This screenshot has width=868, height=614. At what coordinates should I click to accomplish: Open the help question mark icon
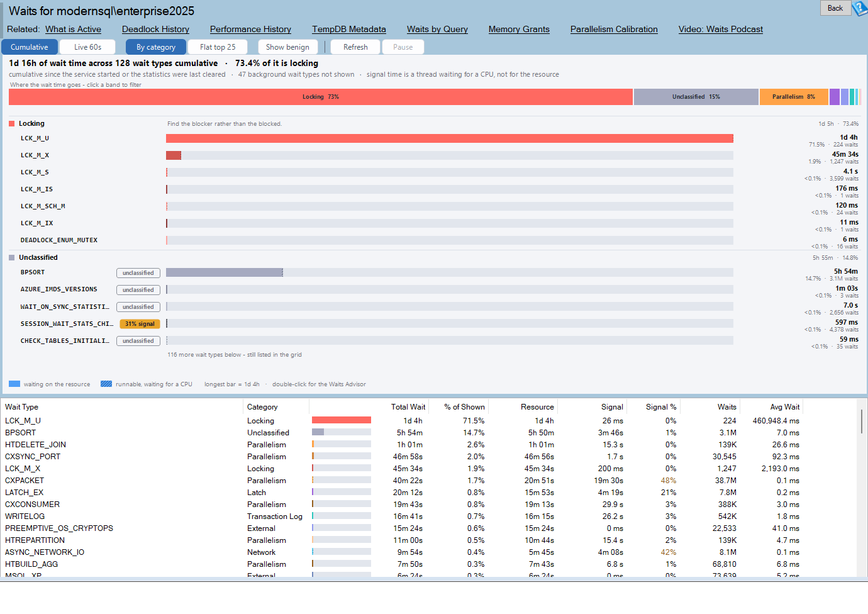[860, 8]
